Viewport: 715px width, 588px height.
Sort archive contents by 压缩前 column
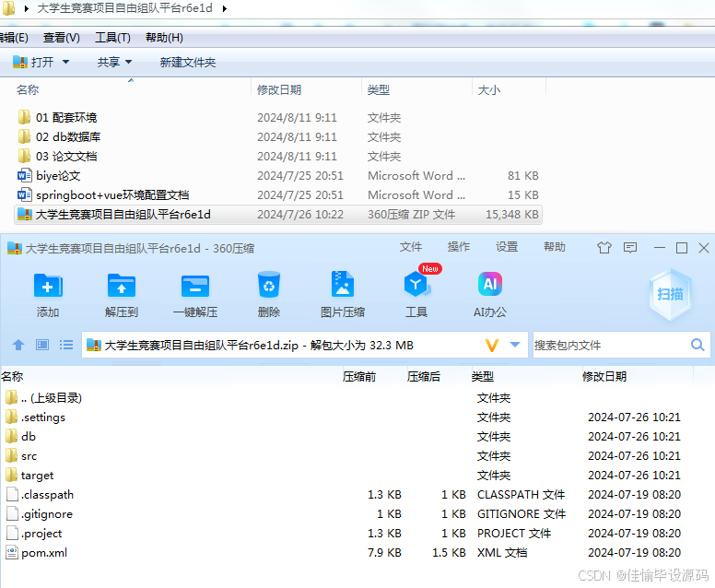[x=359, y=377]
